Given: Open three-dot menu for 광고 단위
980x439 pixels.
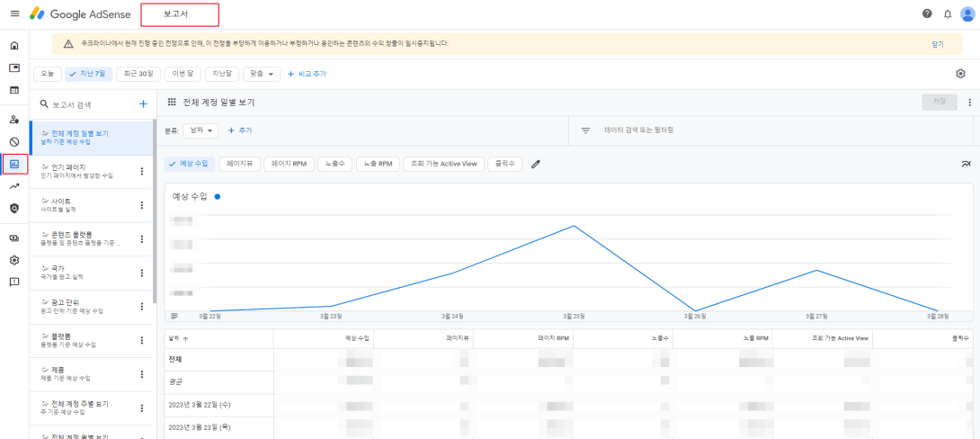Looking at the screenshot, I should (142, 307).
